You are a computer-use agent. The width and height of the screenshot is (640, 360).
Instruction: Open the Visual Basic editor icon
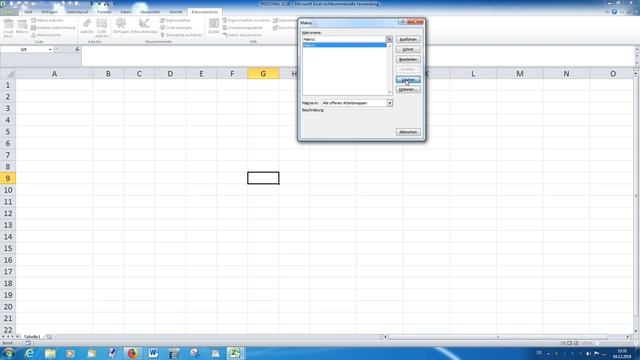tap(8, 28)
